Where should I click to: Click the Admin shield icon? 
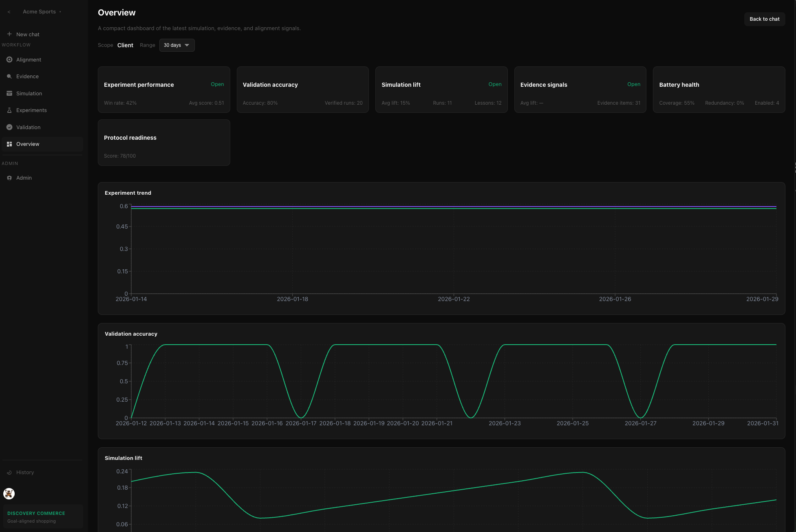[9, 178]
